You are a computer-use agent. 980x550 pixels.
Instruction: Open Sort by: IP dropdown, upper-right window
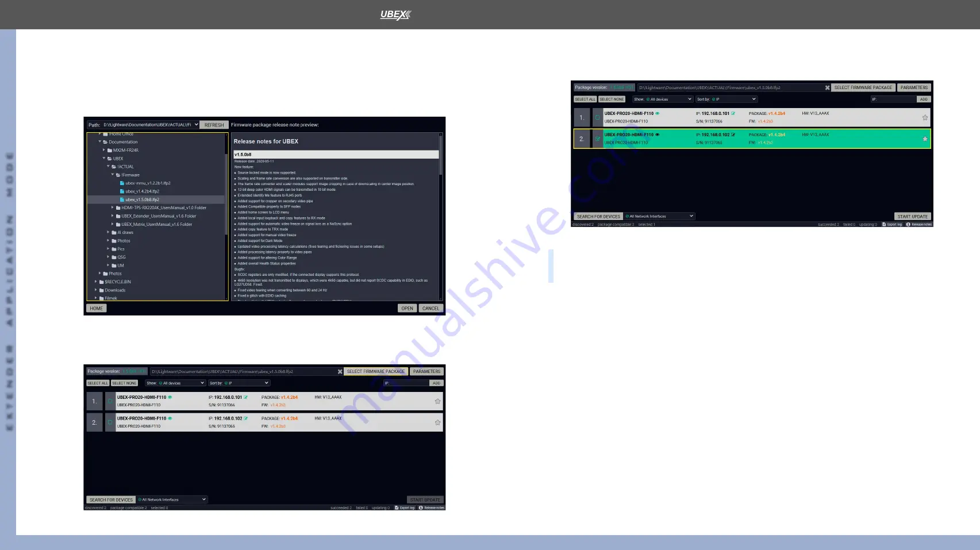727,99
